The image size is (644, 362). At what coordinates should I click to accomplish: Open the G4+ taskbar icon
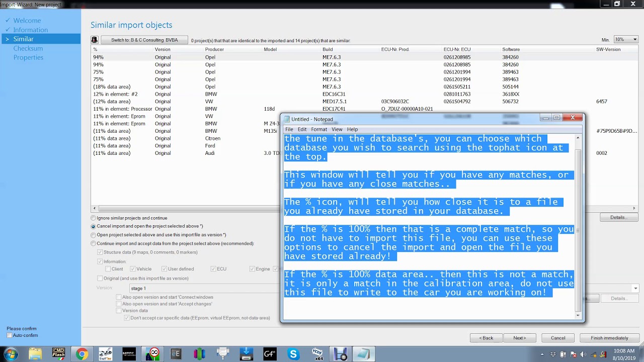coord(270,354)
